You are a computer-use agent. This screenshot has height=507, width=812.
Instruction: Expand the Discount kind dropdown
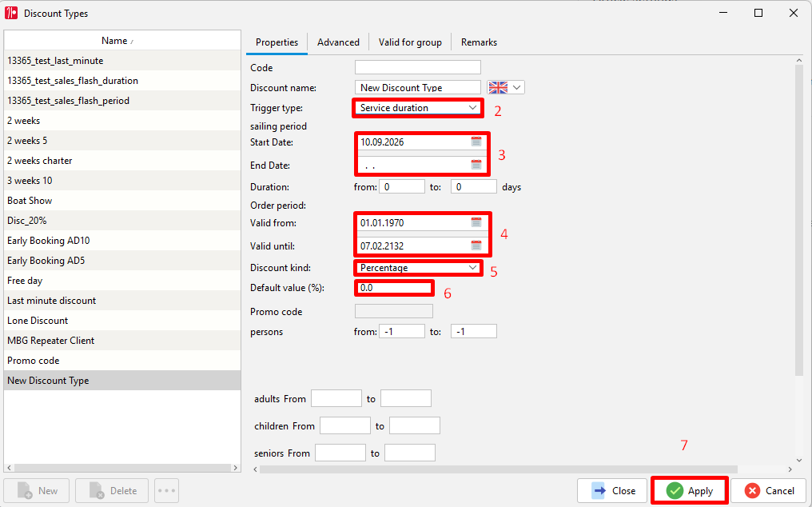(473, 268)
